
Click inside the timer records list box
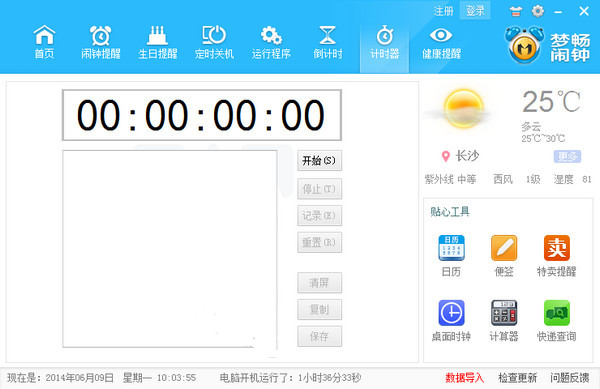(170, 249)
